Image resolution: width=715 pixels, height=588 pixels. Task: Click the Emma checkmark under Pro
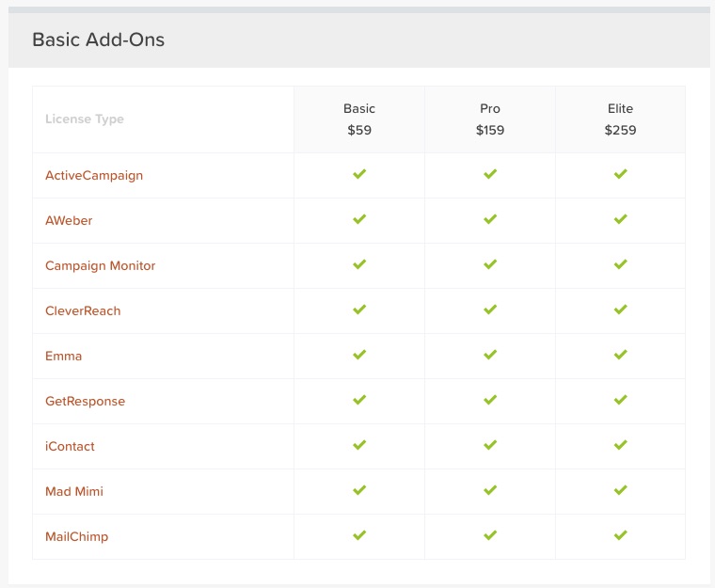490,355
